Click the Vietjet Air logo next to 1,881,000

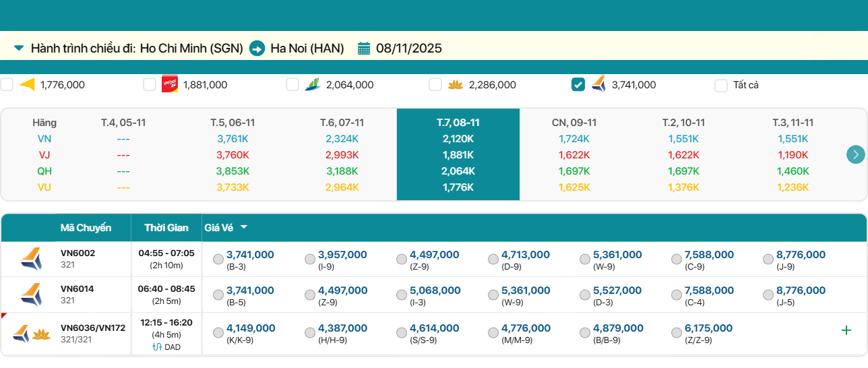(x=170, y=84)
